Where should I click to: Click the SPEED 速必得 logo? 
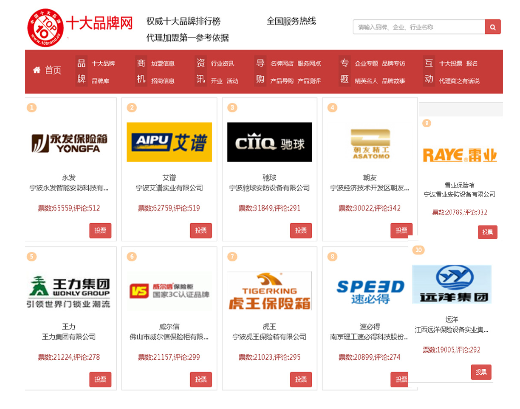point(370,291)
